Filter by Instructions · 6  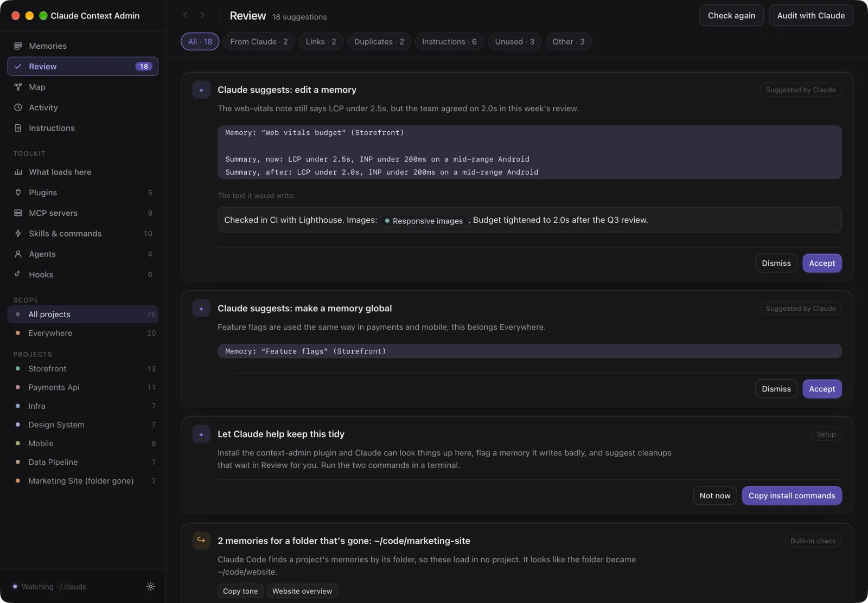click(449, 42)
